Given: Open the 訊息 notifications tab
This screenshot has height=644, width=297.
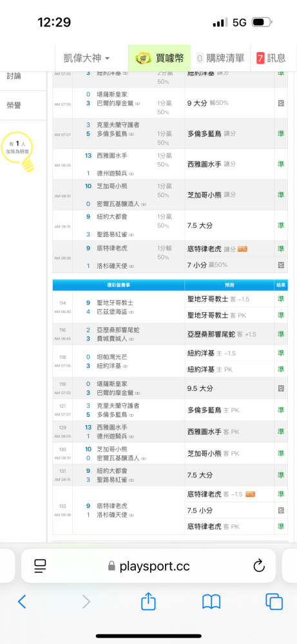Looking at the screenshot, I should pyautogui.click(x=271, y=58).
